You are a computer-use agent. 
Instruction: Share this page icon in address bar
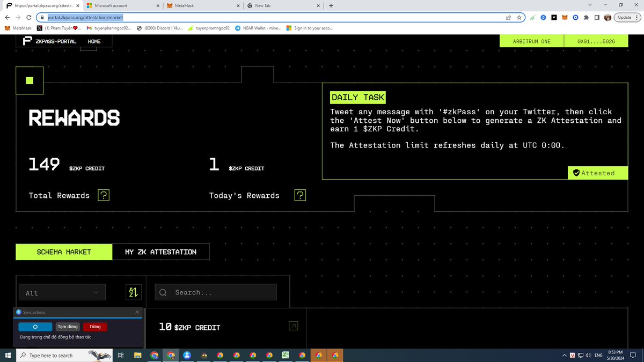[508, 17]
